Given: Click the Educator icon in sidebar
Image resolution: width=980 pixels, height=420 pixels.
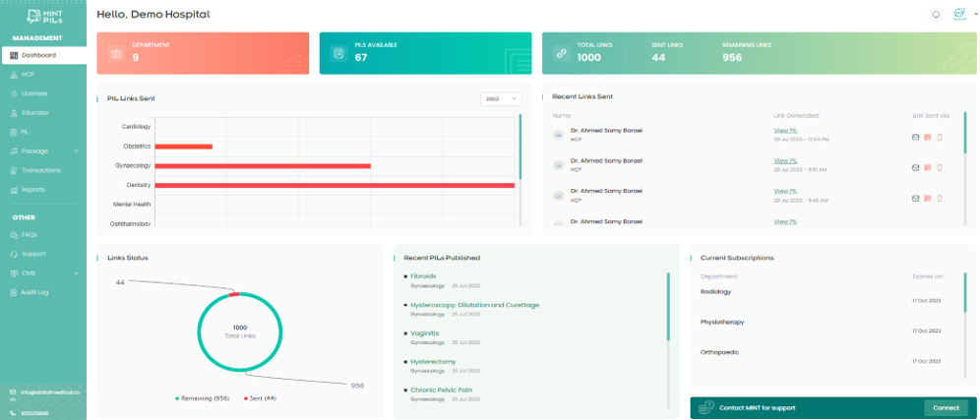Looking at the screenshot, I should [x=14, y=112].
